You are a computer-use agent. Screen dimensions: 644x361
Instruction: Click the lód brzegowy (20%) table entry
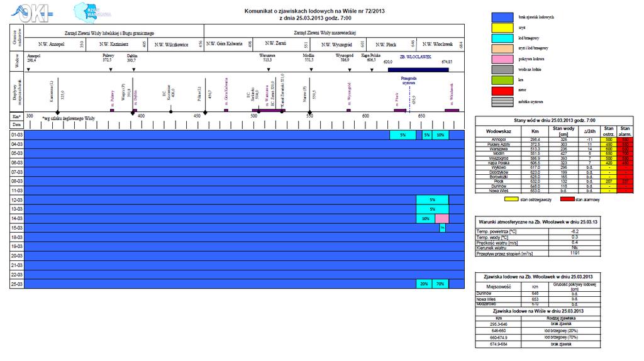click(x=561, y=331)
